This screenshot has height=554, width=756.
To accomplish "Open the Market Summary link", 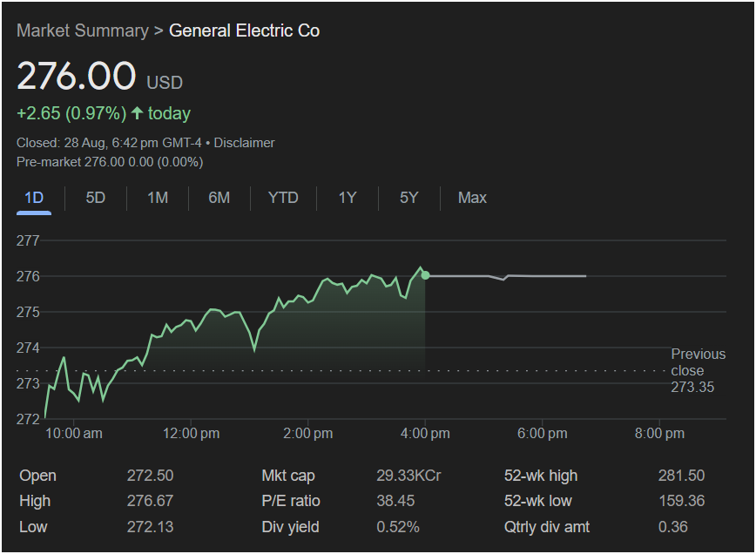I will (83, 30).
